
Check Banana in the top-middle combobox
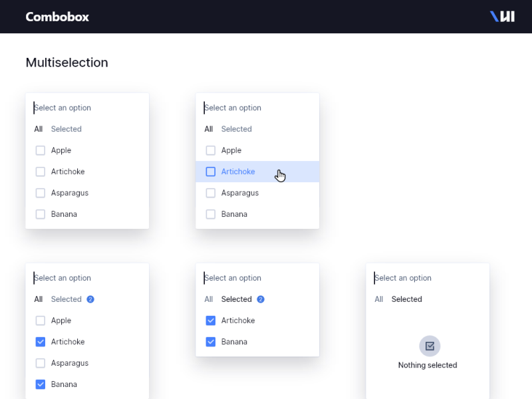(211, 214)
